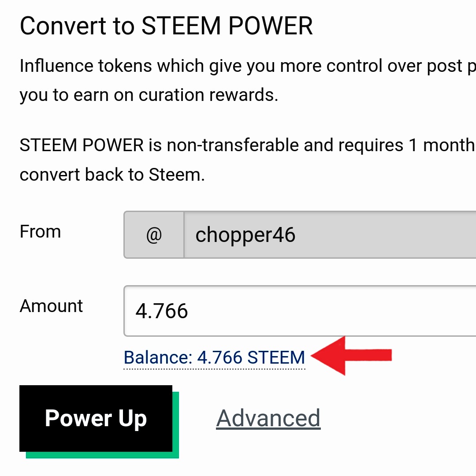
Task: Focus the Amount input field
Action: (300, 311)
